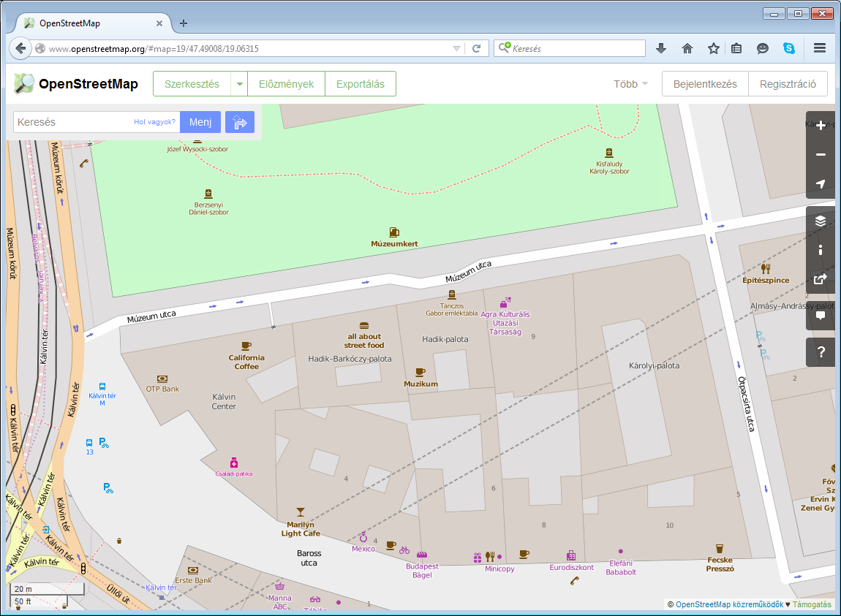Click the Regisztráció button
Image resolution: width=841 pixels, height=616 pixels.
pos(788,84)
